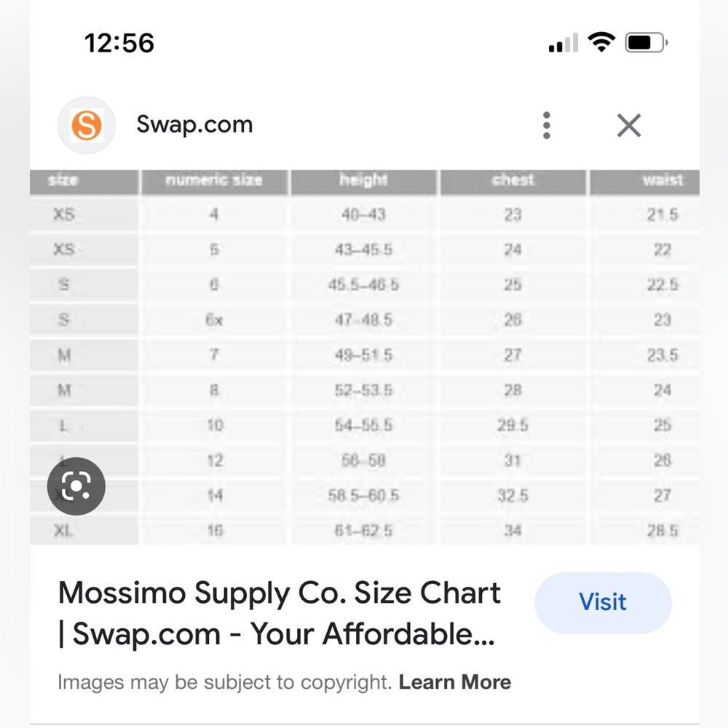Viewport: 728px width, 728px height.
Task: Open the three-dot more options menu
Action: (x=547, y=125)
